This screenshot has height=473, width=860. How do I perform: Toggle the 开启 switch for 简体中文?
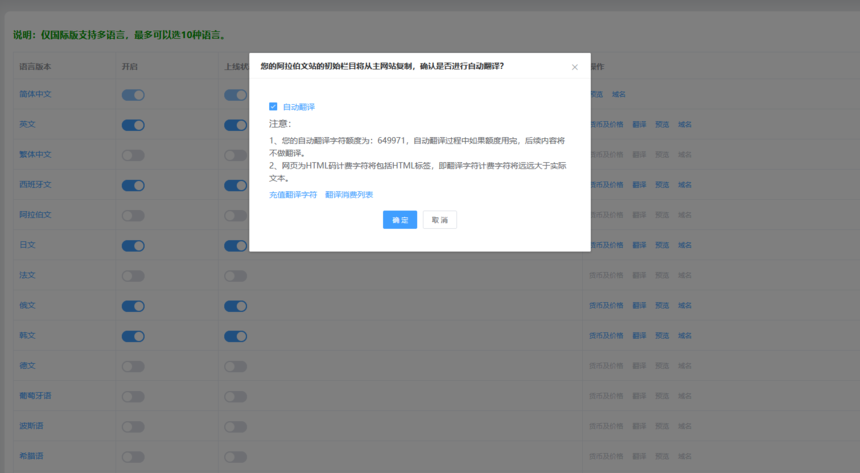[x=133, y=95]
